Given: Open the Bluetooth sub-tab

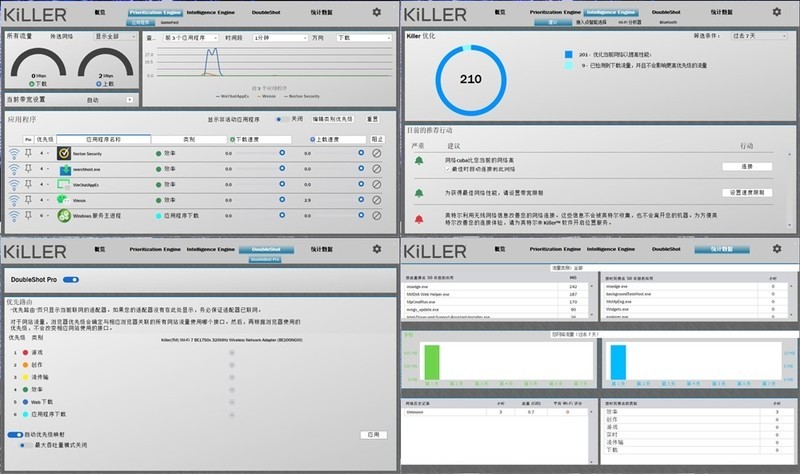Looking at the screenshot, I should (x=668, y=22).
